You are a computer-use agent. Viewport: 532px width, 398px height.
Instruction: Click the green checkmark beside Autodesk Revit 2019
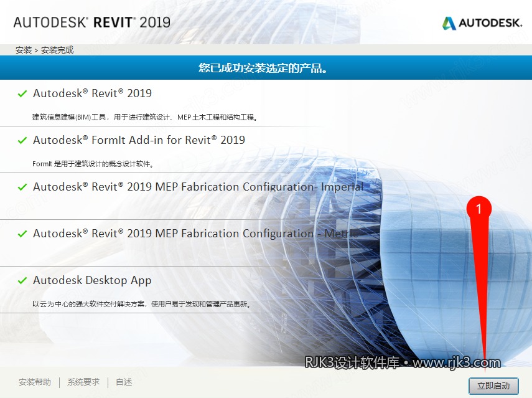(22, 93)
